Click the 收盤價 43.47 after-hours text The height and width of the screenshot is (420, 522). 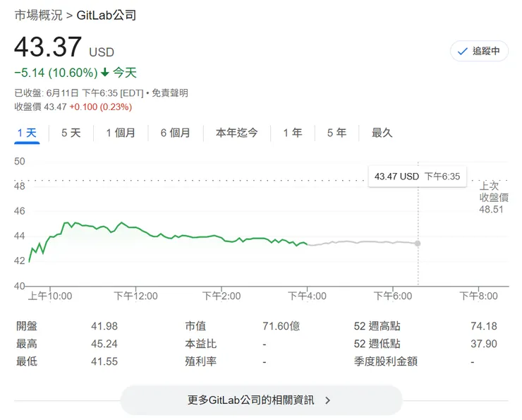(x=41, y=107)
